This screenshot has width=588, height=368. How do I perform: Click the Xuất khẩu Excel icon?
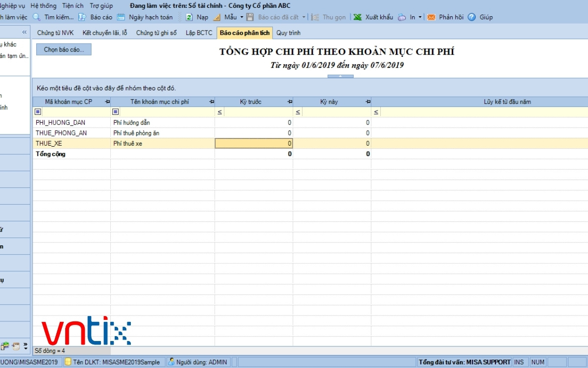click(358, 17)
